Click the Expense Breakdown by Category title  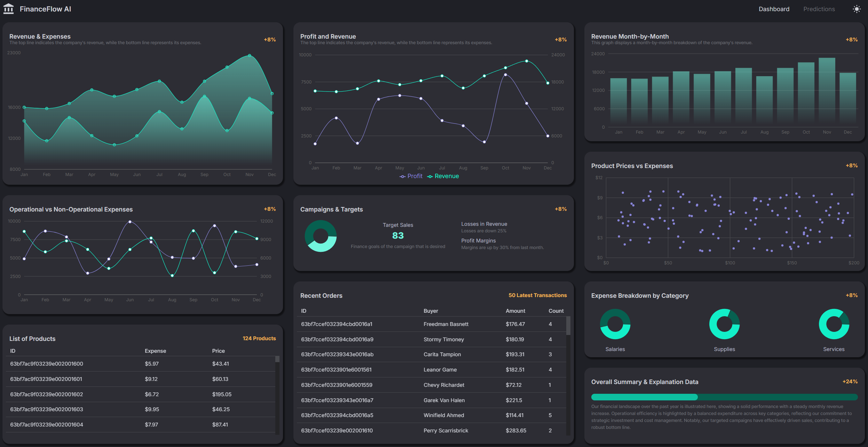[x=640, y=296]
